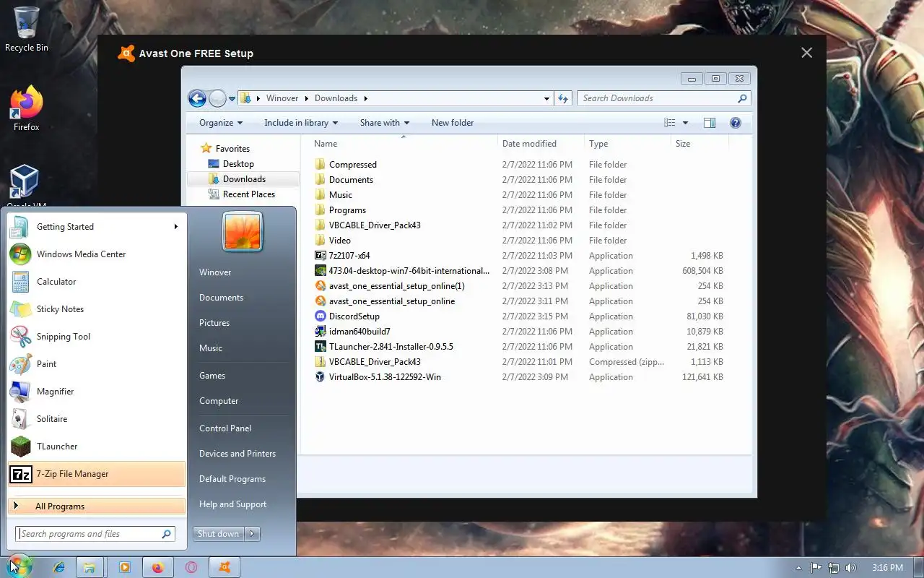The height and width of the screenshot is (578, 924).
Task: Expand address bar history dropdown
Action: pos(546,98)
